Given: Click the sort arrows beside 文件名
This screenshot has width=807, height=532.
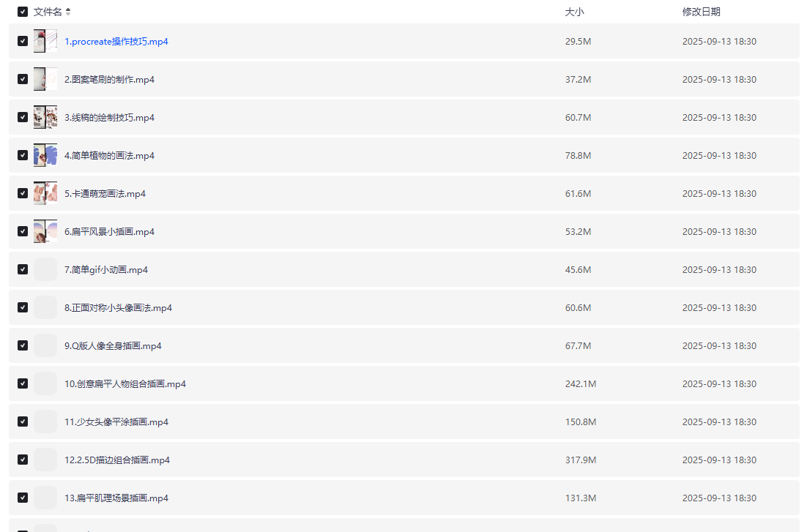Looking at the screenshot, I should point(68,12).
